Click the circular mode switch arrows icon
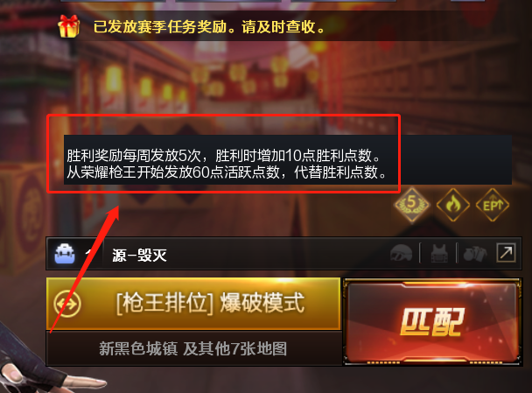 pyautogui.click(x=67, y=304)
